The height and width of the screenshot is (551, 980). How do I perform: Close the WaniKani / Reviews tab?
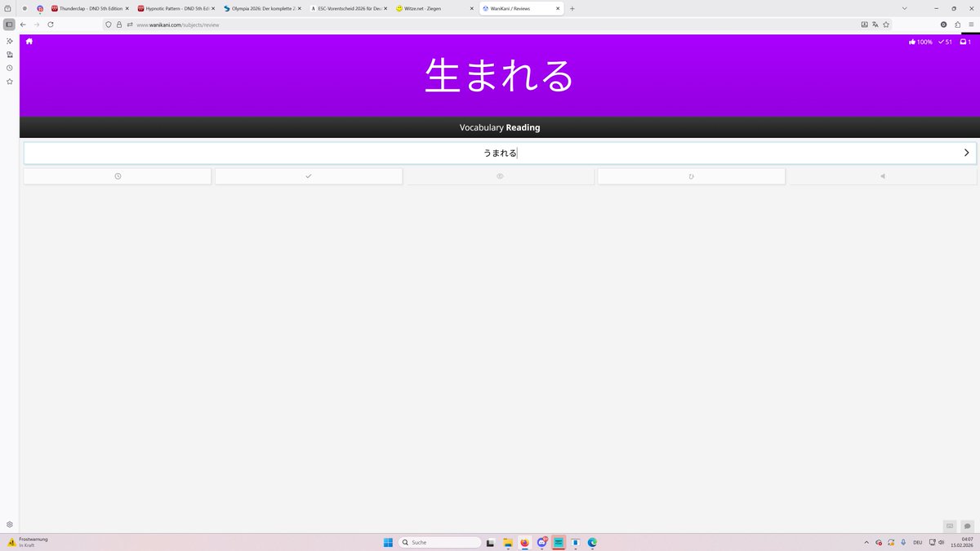pyautogui.click(x=558, y=8)
